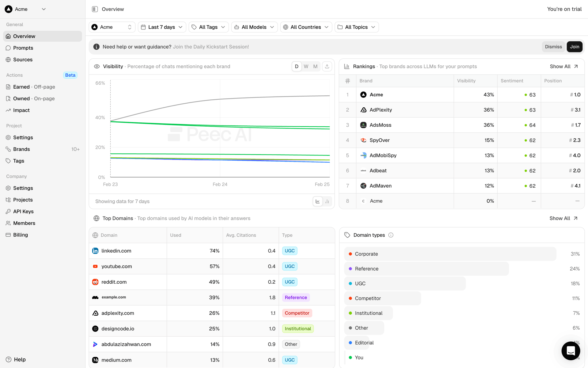Switch to line chart view icon
The image size is (588, 368).
tap(318, 201)
